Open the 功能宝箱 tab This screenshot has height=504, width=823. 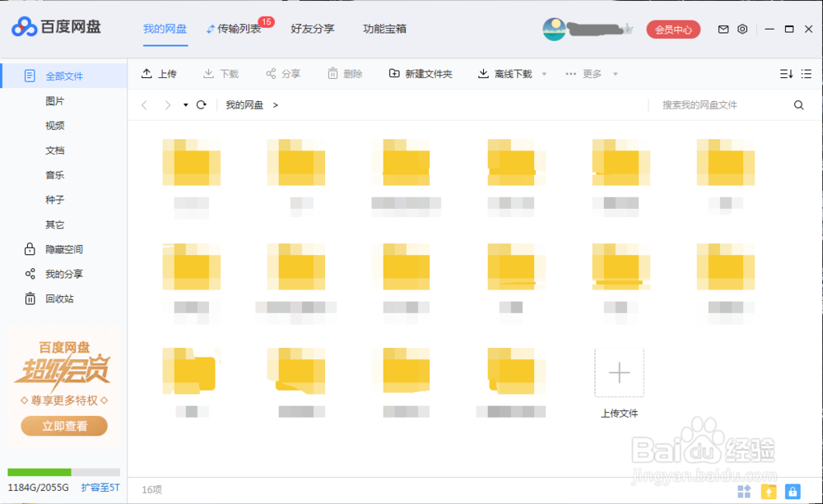click(x=384, y=29)
